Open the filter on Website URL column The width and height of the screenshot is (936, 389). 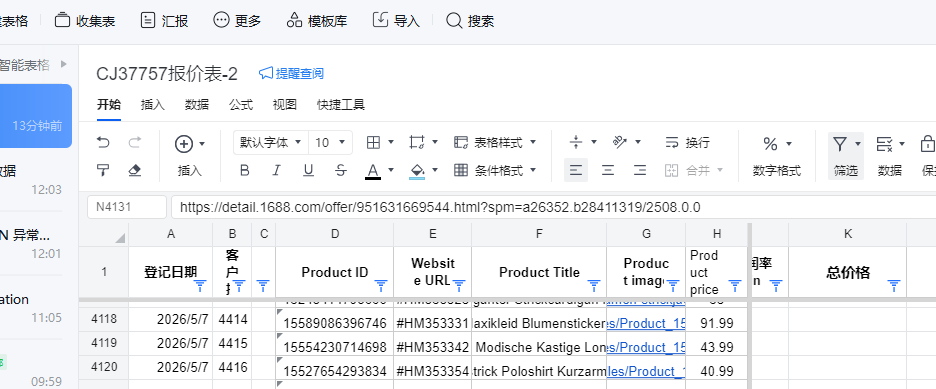click(459, 286)
